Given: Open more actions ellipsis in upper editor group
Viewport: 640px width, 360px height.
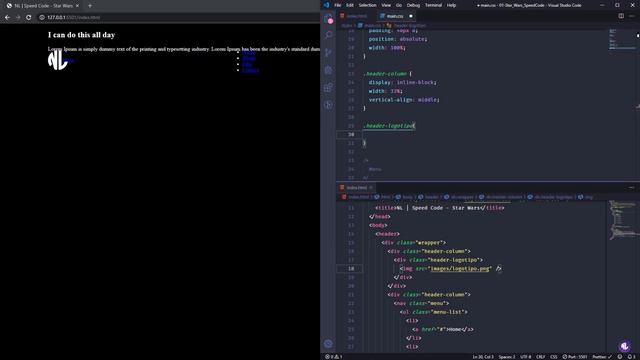Looking at the screenshot, I should coord(631,16).
